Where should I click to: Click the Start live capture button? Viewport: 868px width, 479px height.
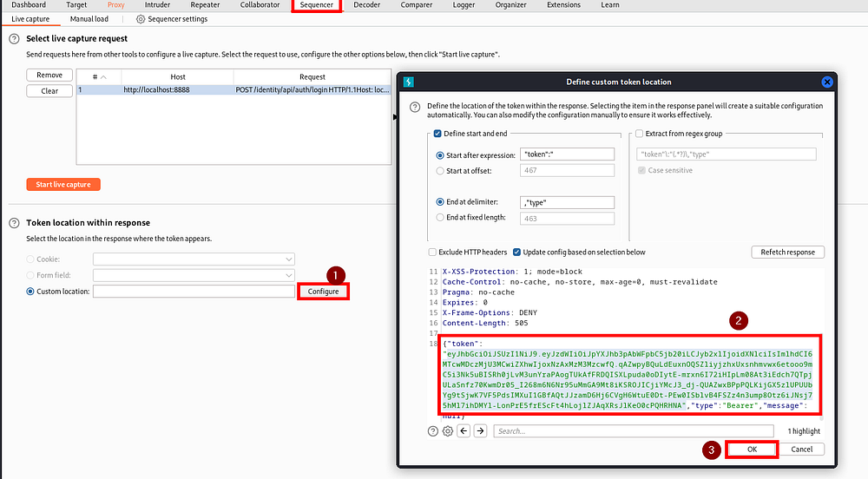63,184
